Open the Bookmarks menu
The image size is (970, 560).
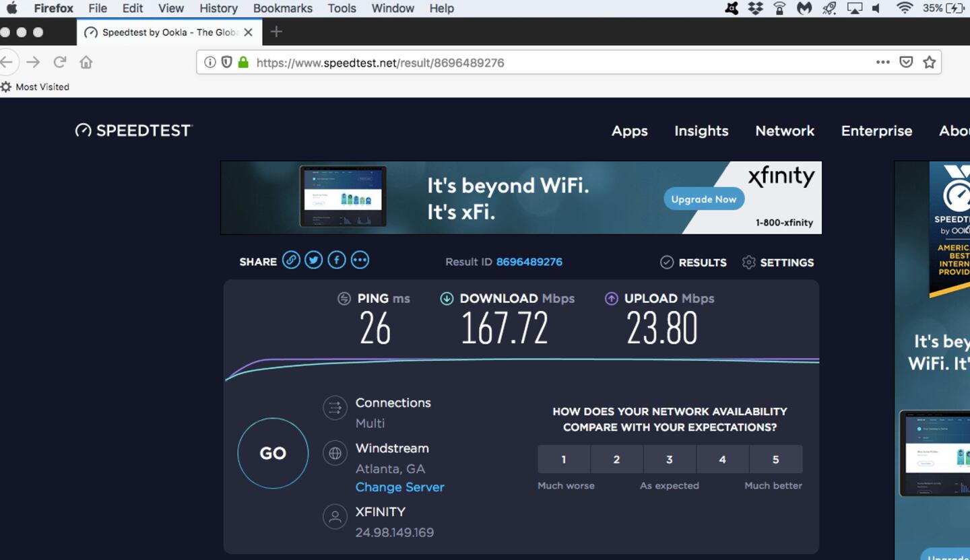(282, 8)
